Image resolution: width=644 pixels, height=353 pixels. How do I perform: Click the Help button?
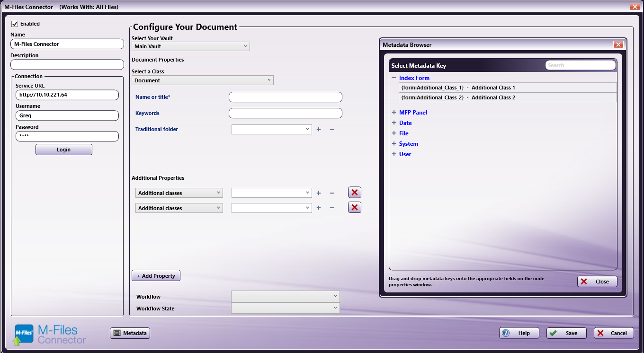tap(519, 333)
